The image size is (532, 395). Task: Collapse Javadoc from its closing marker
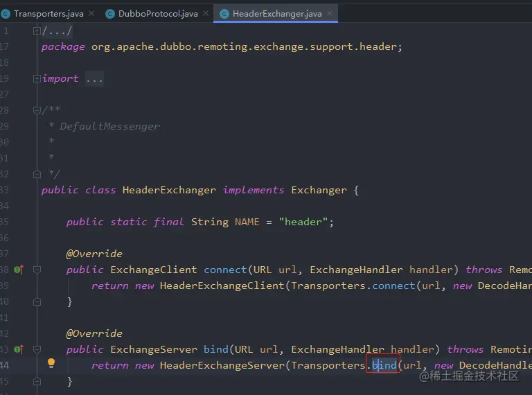click(x=37, y=175)
